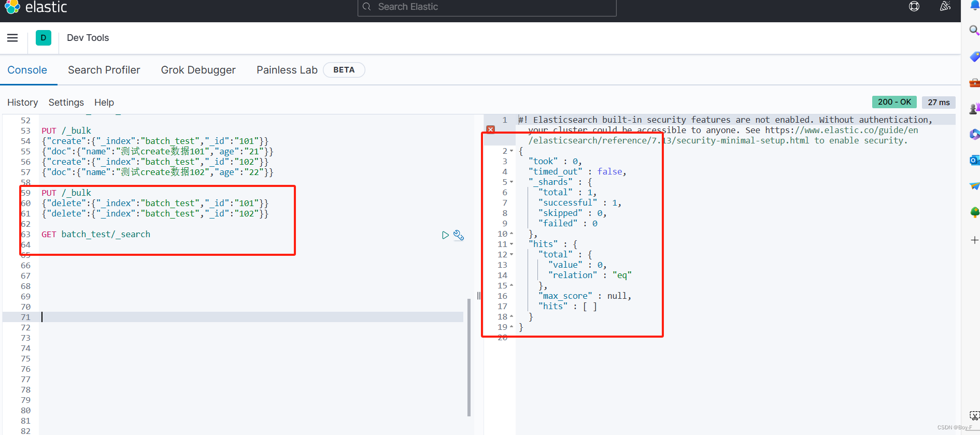Toggle fold arrow at response line 18

512,317
